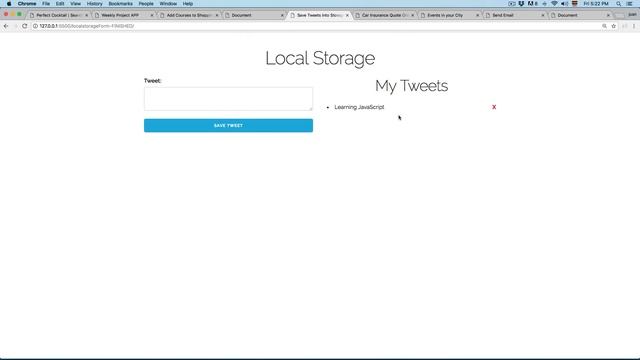This screenshot has width=640, height=360.
Task: Focus the Tweet text area
Action: point(228,99)
